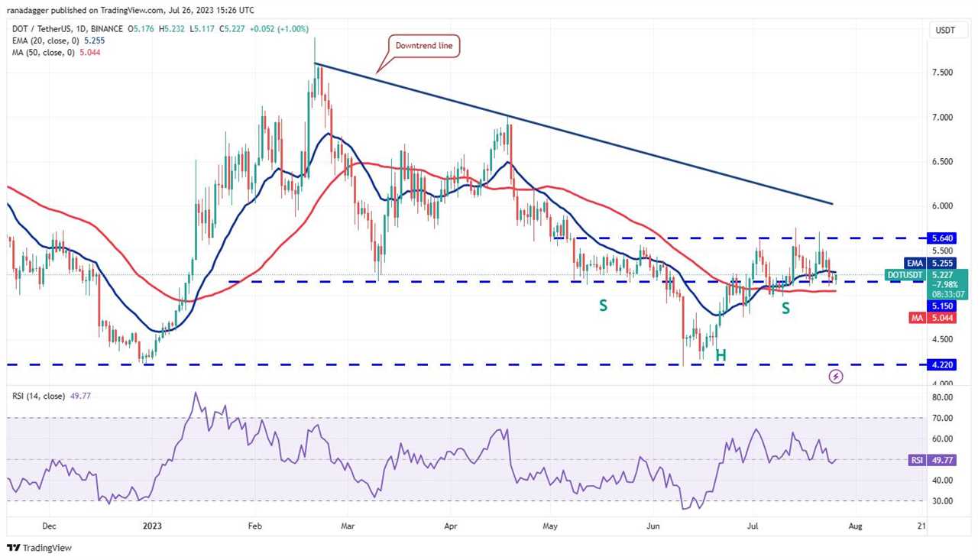The width and height of the screenshot is (978, 560).
Task: Click the Feb date axis label
Action: (255, 526)
